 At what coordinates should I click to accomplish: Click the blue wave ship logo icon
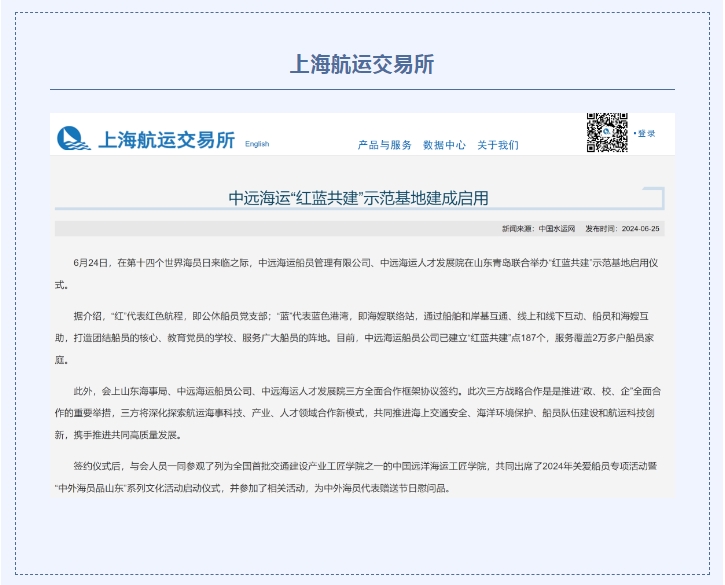(x=72, y=138)
